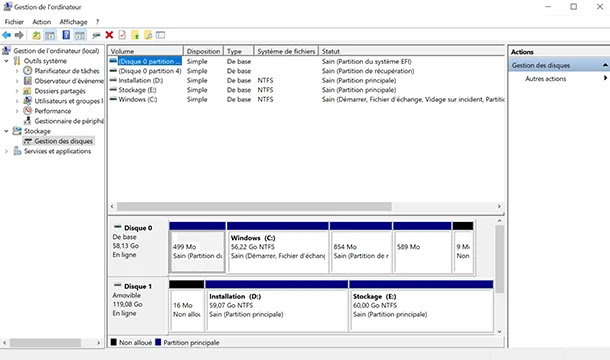The image size is (610, 360).
Task: Click the Properties checkmark-page toolbar icon
Action: pyautogui.click(x=122, y=35)
